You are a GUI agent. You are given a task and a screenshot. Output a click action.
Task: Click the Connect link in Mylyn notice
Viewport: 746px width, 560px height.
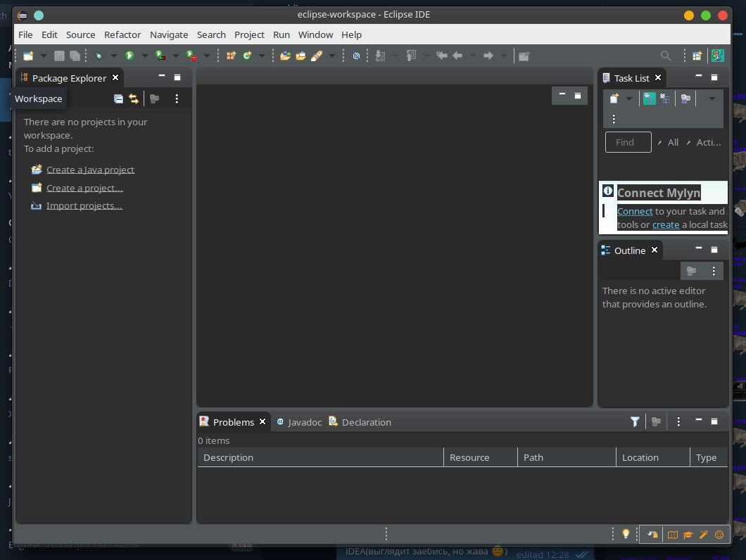coord(635,211)
